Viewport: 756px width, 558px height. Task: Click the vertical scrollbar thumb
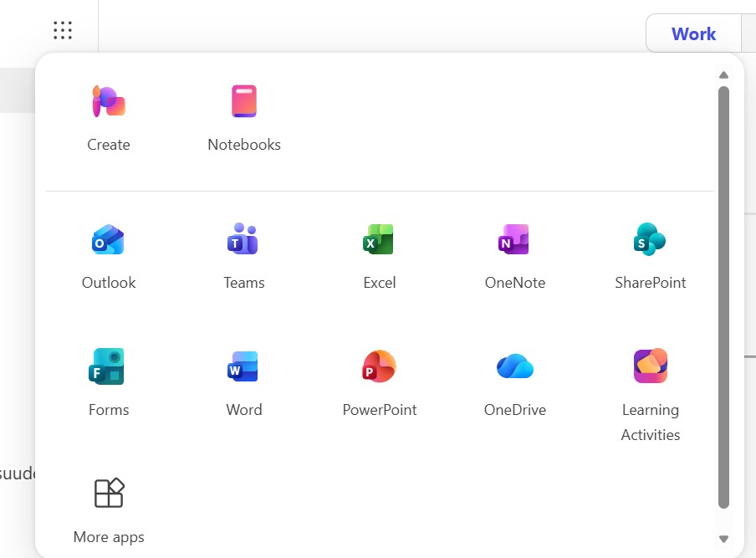(x=723, y=297)
